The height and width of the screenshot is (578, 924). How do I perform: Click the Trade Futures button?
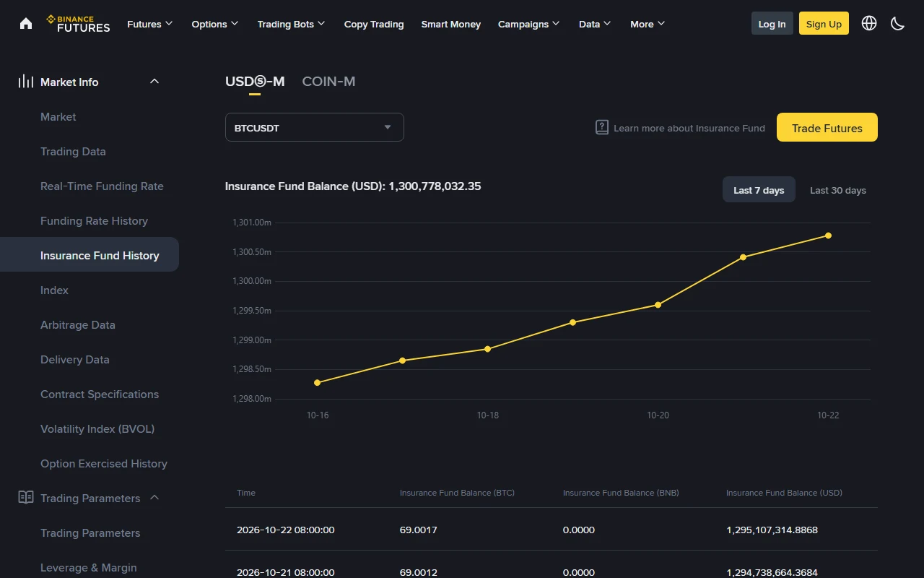click(827, 127)
